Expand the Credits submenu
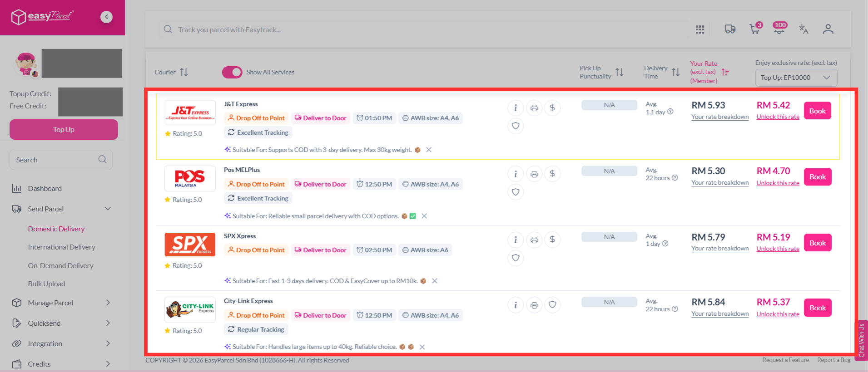This screenshot has height=372, width=868. click(x=108, y=364)
